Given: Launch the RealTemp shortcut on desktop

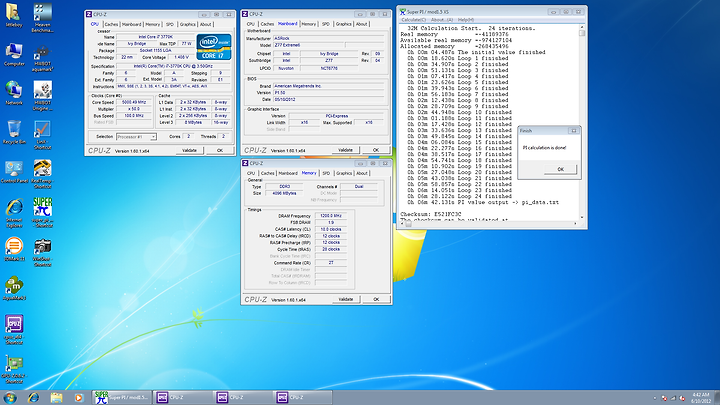Looking at the screenshot, I should coord(42,174).
